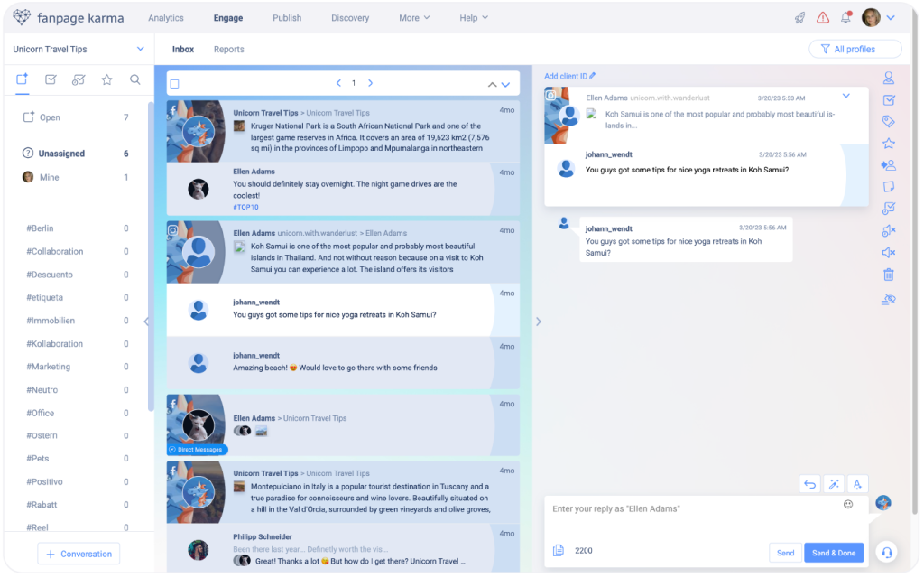Click the mute speaker icon in right sidebar
Viewport: 924px width, 578px height.
(x=888, y=253)
